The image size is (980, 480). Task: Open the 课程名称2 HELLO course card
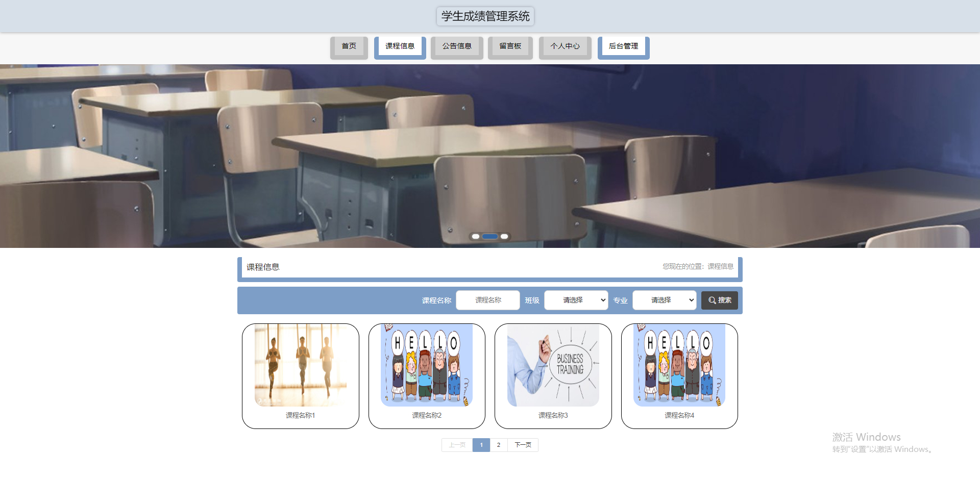click(427, 376)
